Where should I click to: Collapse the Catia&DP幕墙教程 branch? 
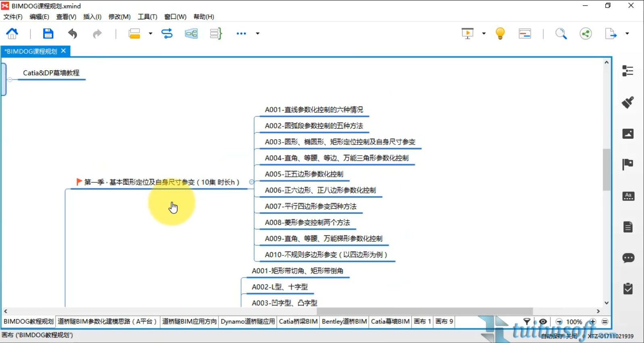click(10, 79)
